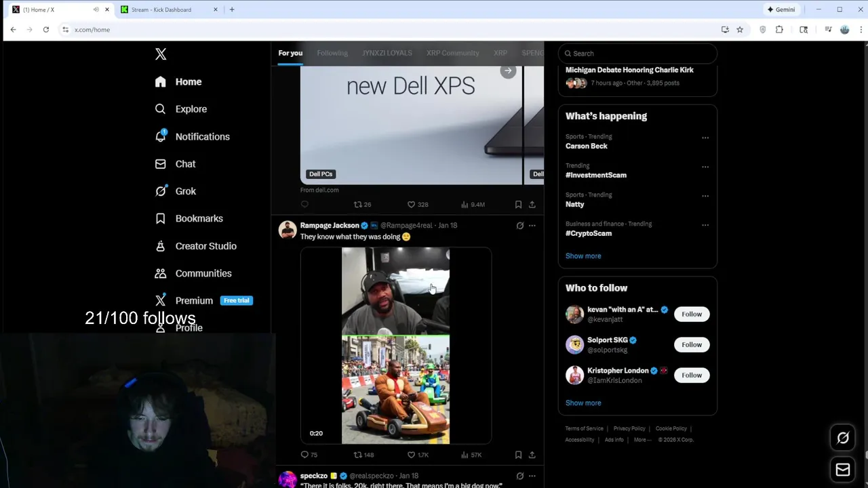Go back in browser

point(13,30)
